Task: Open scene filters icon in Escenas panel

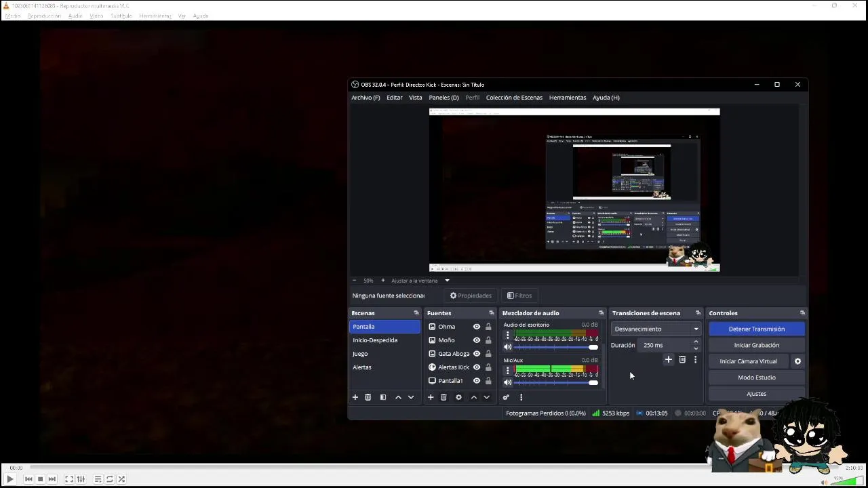Action: [x=383, y=397]
